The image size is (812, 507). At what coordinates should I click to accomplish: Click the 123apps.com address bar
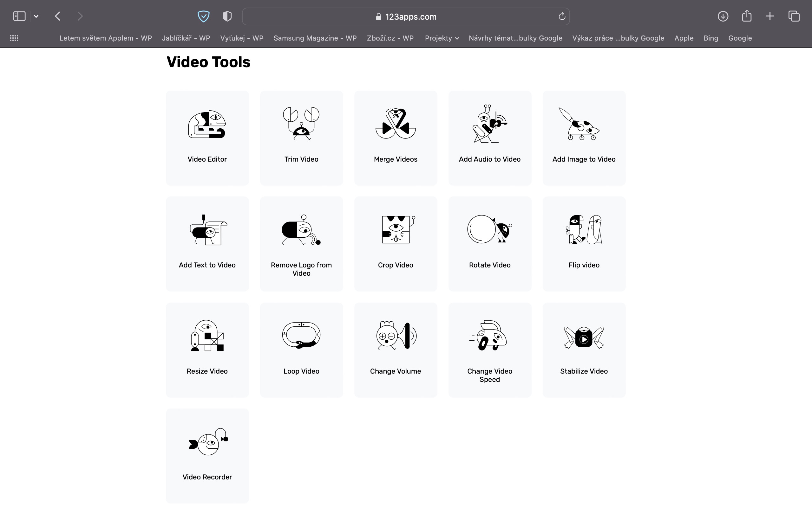406,17
